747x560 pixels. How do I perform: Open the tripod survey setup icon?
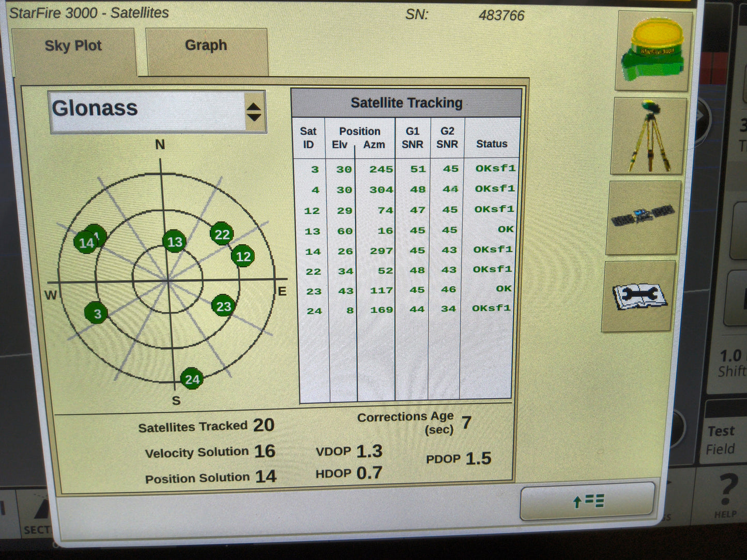[x=648, y=136]
